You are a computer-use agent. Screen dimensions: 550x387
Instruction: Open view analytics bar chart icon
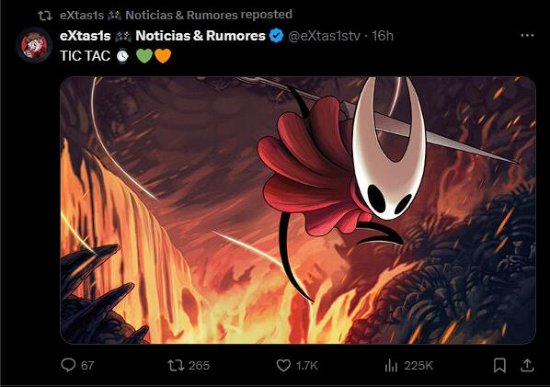pos(391,366)
